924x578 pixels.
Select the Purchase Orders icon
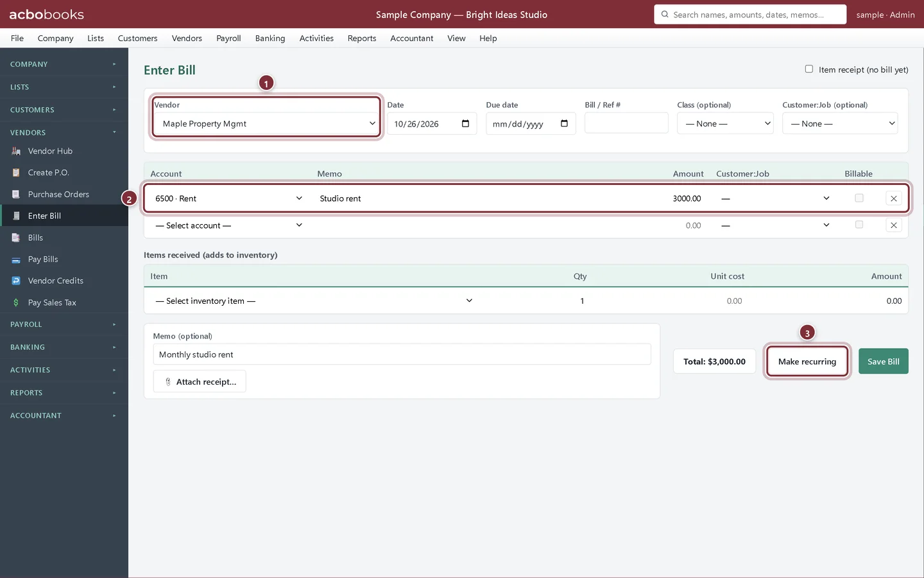pyautogui.click(x=16, y=195)
